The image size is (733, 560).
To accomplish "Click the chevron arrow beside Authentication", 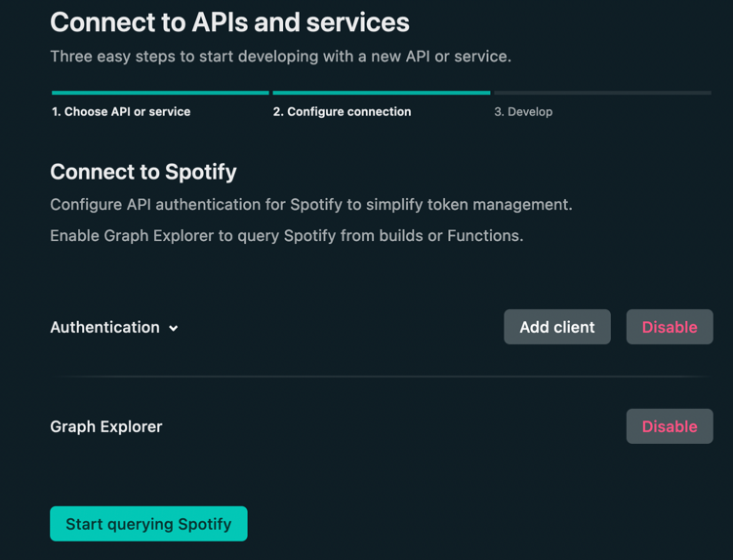I will pyautogui.click(x=174, y=328).
